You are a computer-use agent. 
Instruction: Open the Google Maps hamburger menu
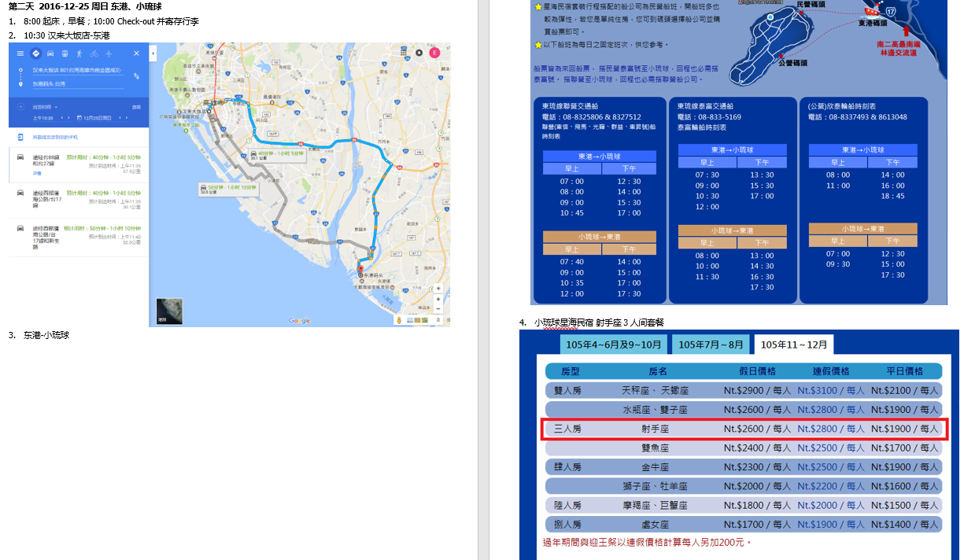pos(20,53)
